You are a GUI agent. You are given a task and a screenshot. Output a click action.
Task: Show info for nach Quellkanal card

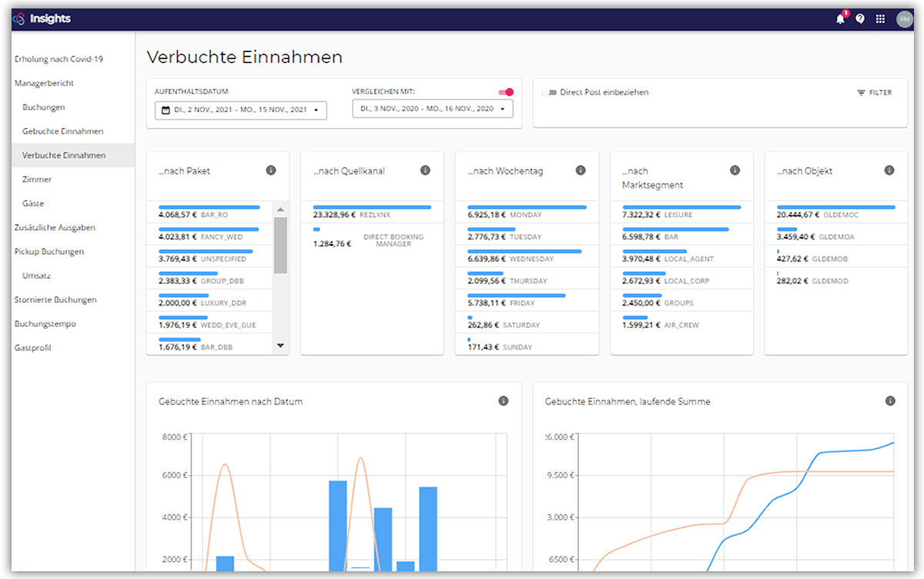(425, 170)
